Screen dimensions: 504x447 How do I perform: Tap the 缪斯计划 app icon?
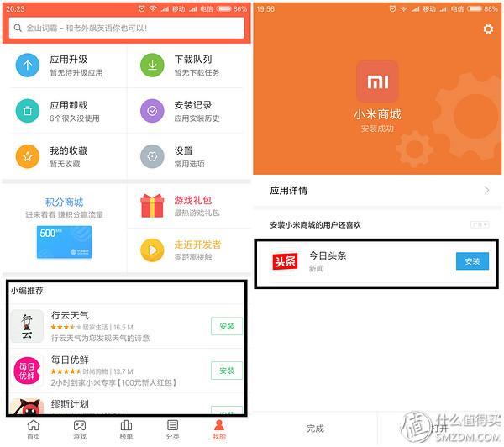pyautogui.click(x=27, y=407)
